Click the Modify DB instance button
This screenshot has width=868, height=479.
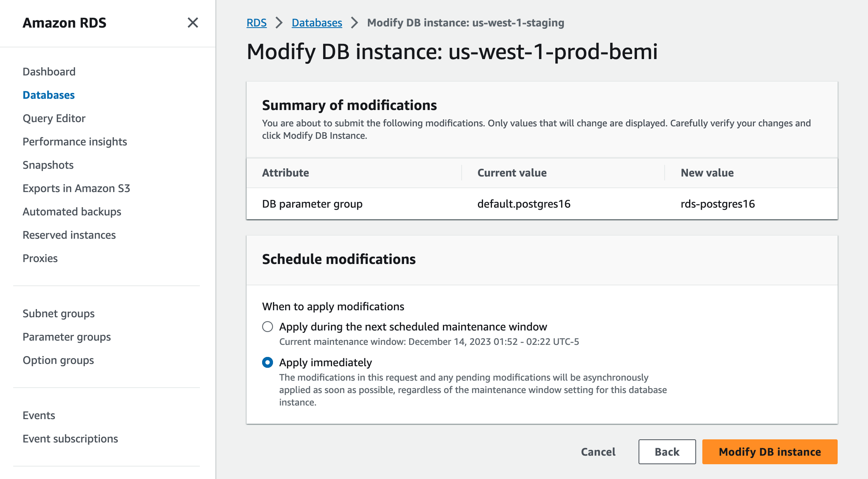pos(770,452)
